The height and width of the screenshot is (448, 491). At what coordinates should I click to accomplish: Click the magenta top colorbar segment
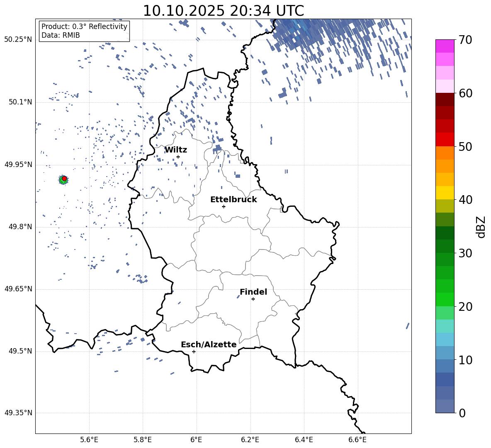445,46
